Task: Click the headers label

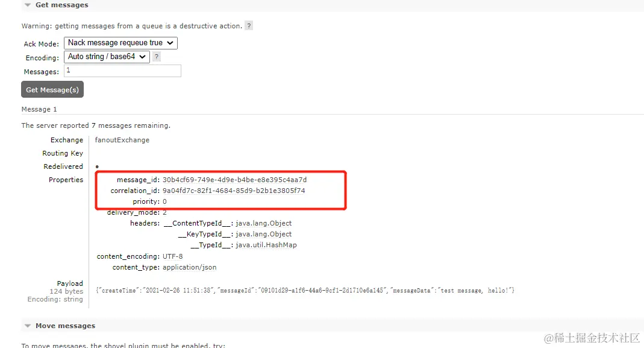Action: 145,223
